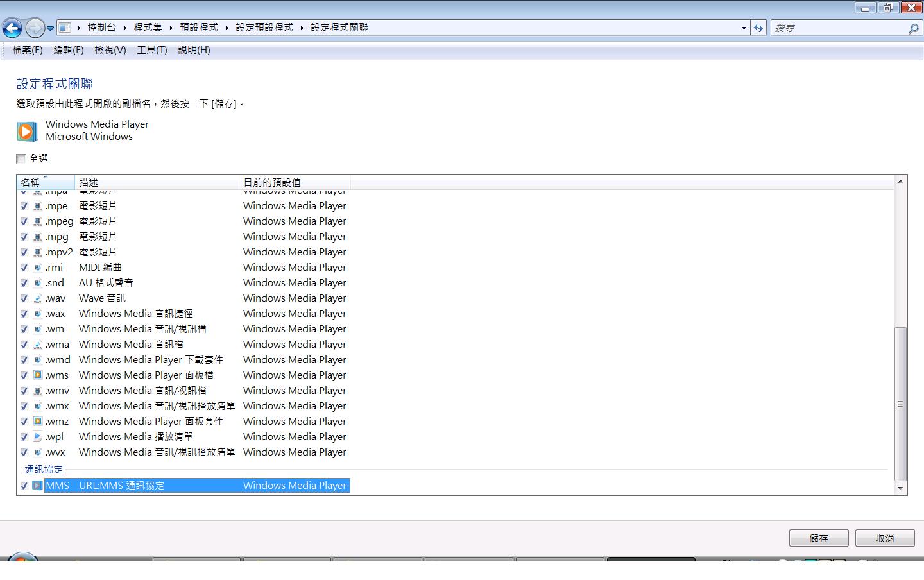The image size is (924, 580).
Task: Click the search magnifier icon
Action: point(913,28)
